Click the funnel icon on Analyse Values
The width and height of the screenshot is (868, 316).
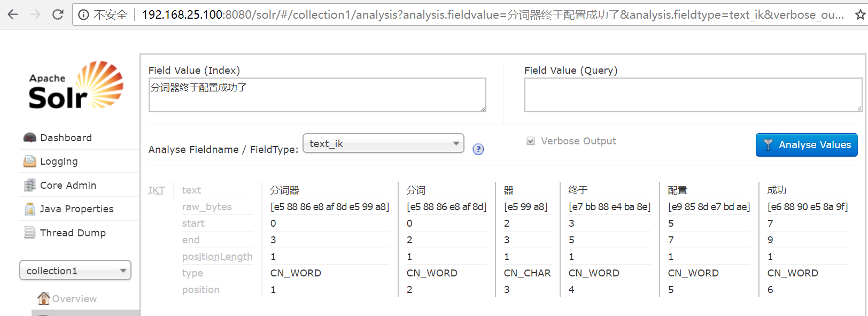[768, 144]
